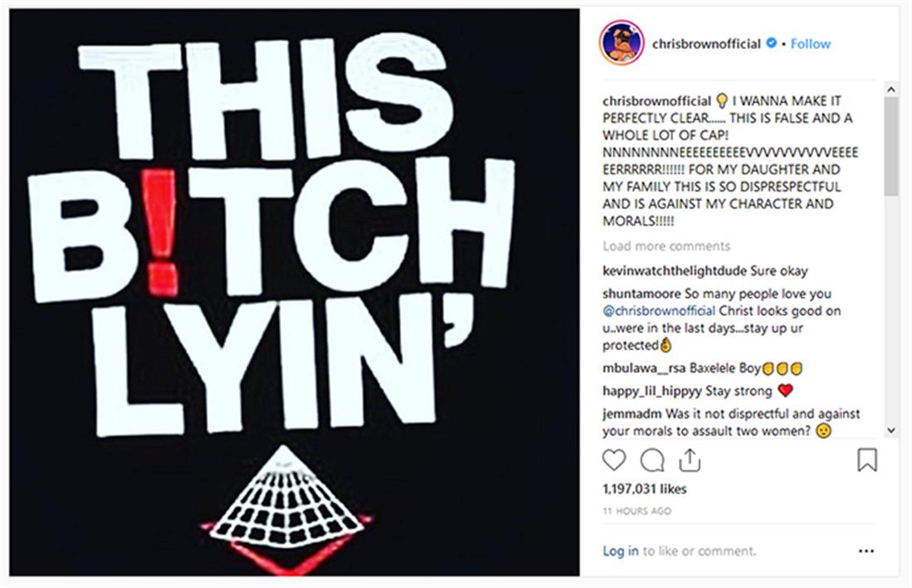Open shuntamoore's profile

(641, 294)
